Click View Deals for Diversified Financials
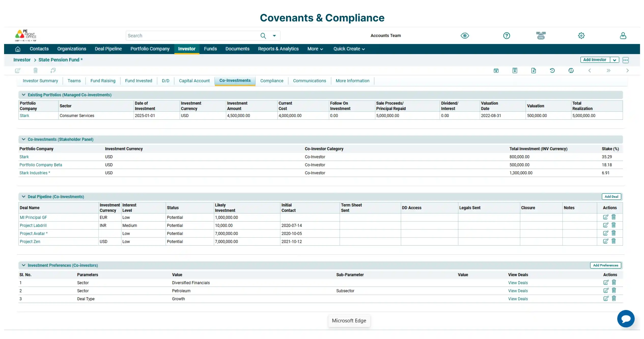 tap(518, 283)
